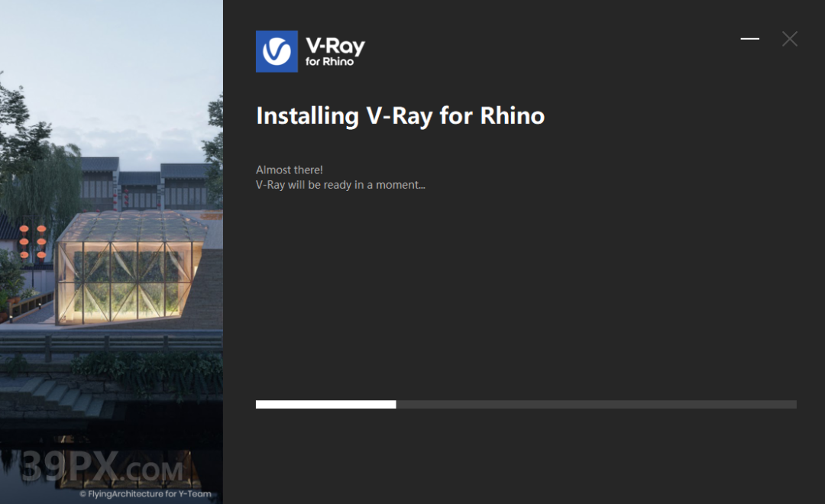Click the V-Ray wordmark text

(335, 46)
